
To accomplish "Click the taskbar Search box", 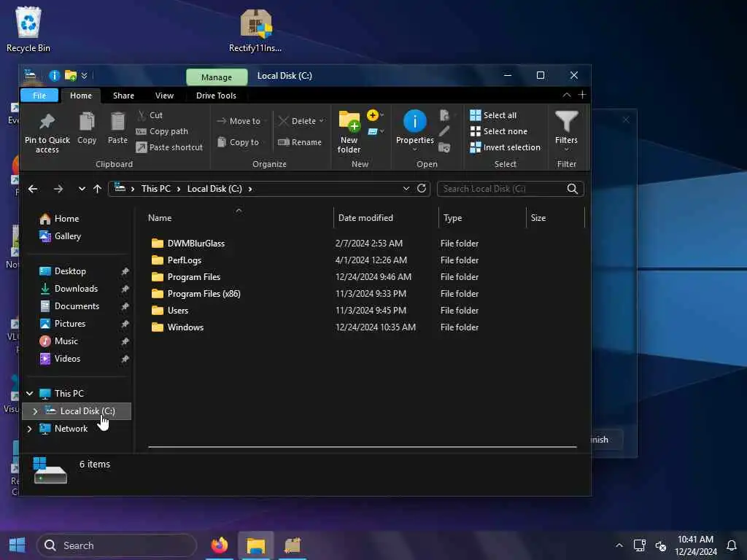I will [117, 545].
